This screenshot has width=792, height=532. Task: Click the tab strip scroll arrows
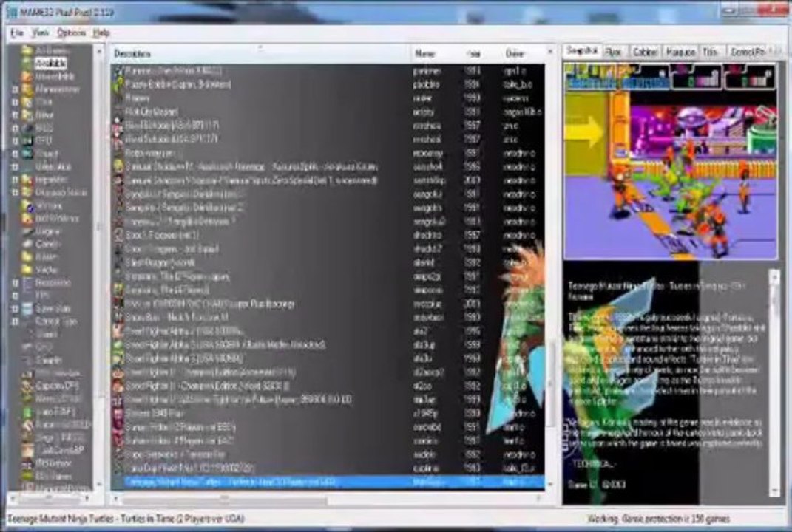click(776, 51)
